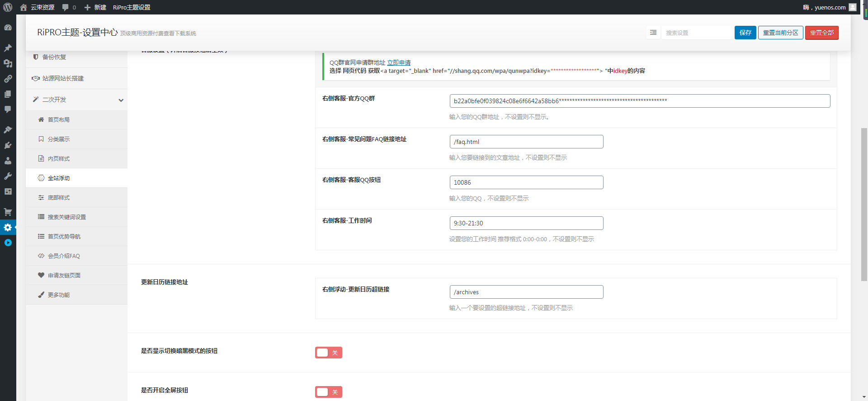Click the page vertical scrollbar thumb
The width and height of the screenshot is (868, 401).
(864, 205)
